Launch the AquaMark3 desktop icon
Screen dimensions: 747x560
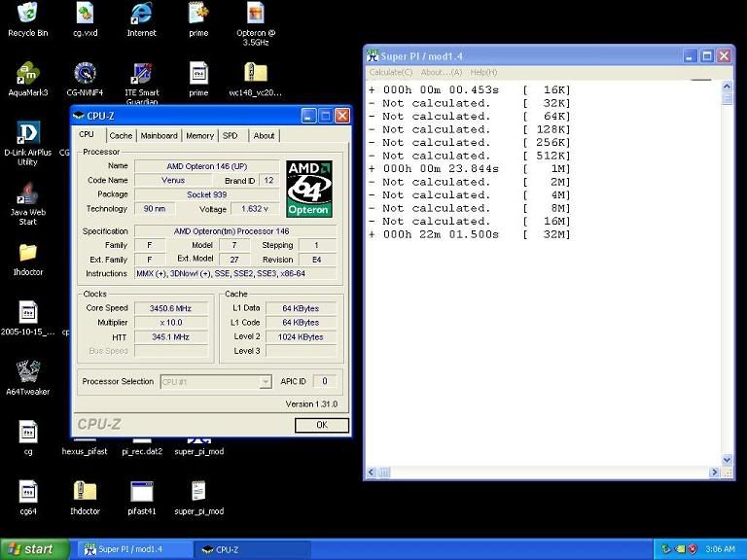coord(27,73)
